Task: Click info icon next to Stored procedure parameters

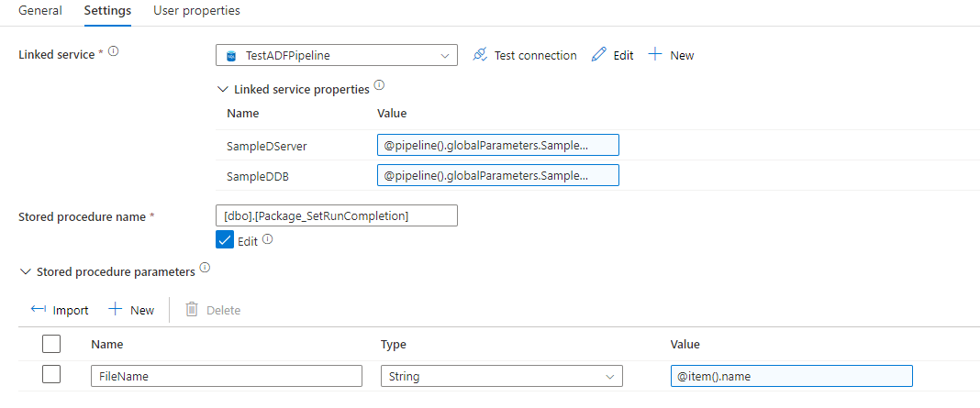Action: 205,269
